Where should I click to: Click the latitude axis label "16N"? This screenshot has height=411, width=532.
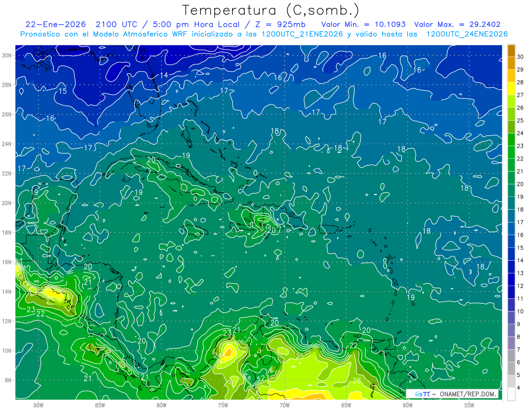click(7, 262)
